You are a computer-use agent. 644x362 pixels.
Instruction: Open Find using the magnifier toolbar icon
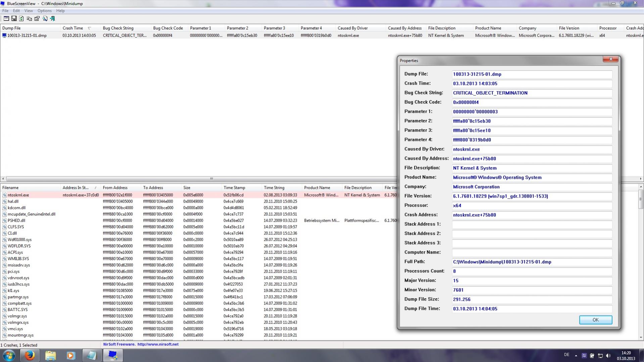(45, 19)
